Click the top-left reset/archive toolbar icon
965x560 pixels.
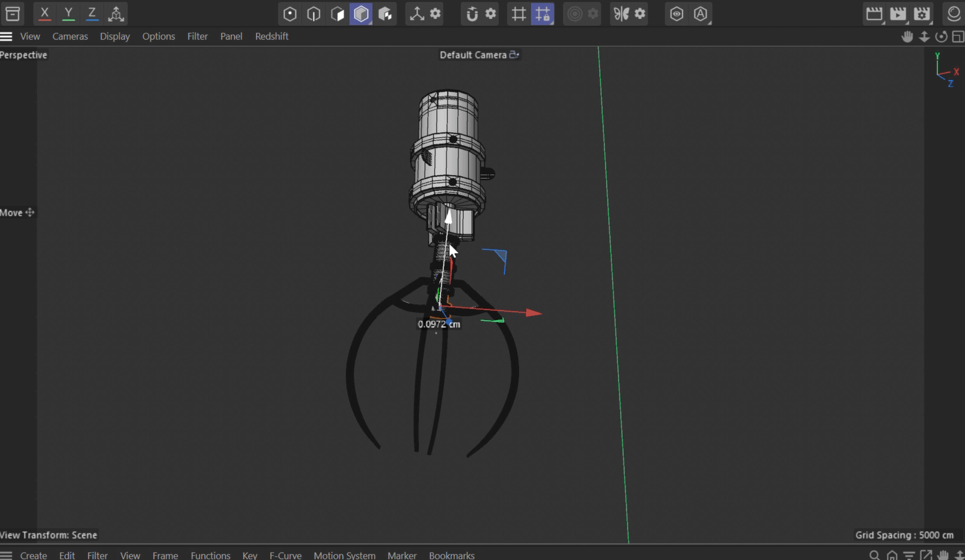click(12, 14)
